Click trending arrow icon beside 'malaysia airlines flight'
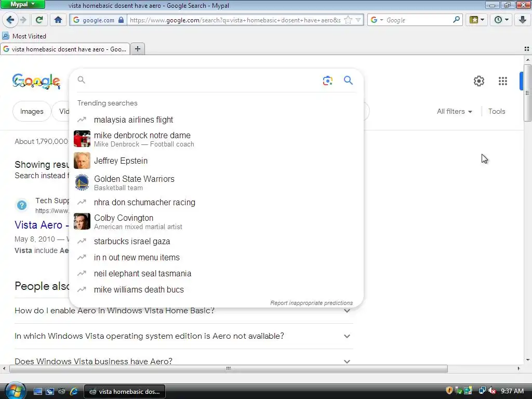Screen dimensions: 532x399 pos(82,119)
